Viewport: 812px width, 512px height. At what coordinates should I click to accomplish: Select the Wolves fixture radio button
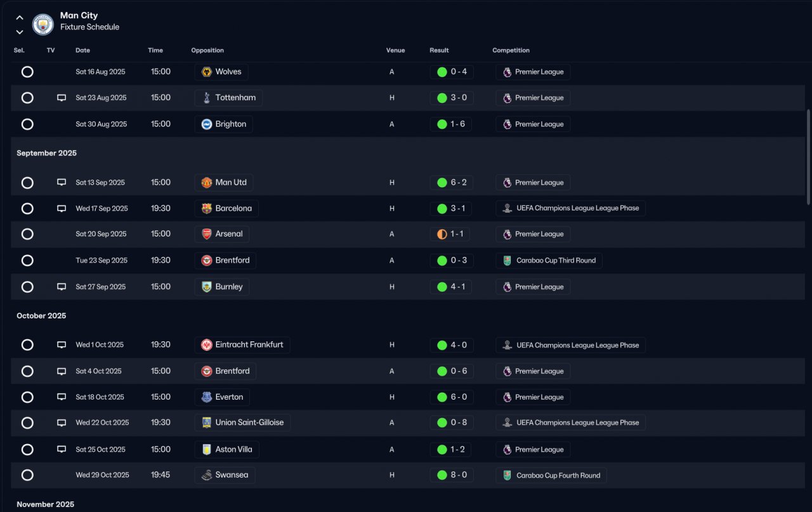coord(27,72)
